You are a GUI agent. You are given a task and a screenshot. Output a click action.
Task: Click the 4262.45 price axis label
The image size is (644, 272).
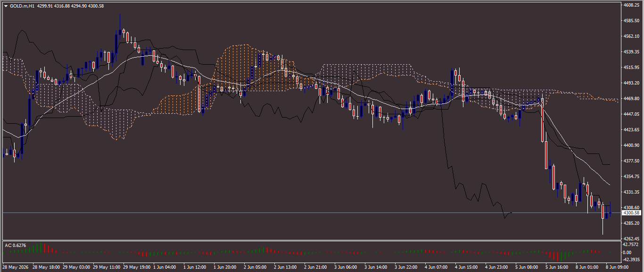630,239
